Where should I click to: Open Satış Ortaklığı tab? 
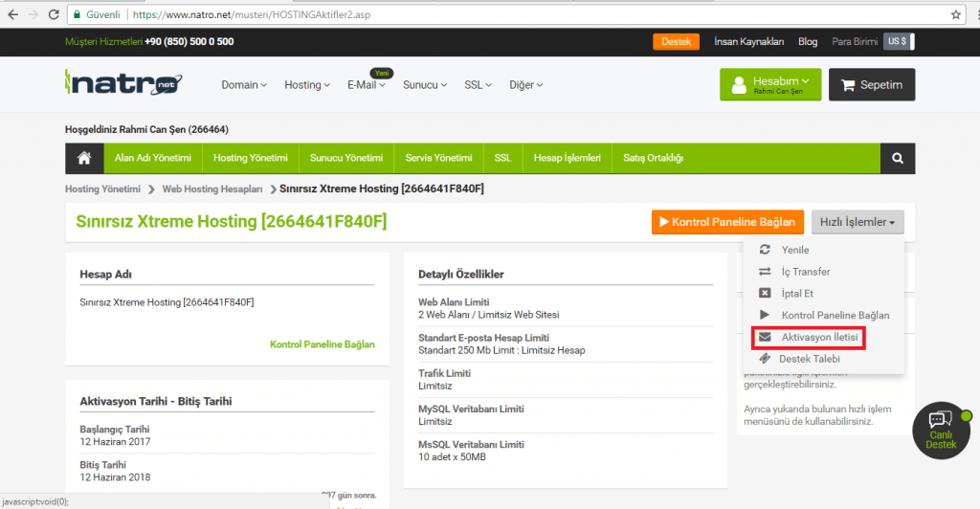pos(653,158)
